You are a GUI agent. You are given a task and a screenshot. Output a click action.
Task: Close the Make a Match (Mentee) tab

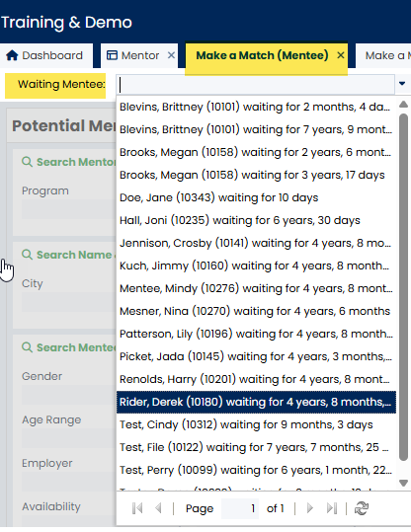coord(340,55)
